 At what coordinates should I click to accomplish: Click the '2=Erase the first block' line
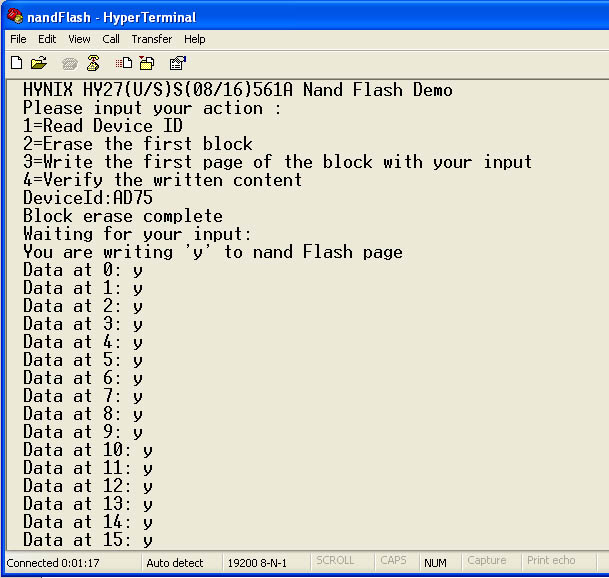[x=137, y=144]
